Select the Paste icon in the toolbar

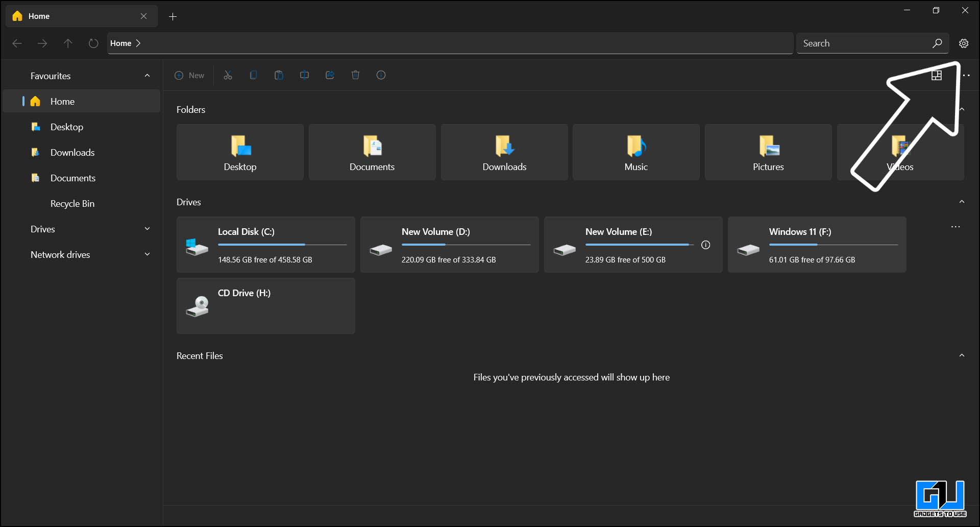[x=279, y=75]
